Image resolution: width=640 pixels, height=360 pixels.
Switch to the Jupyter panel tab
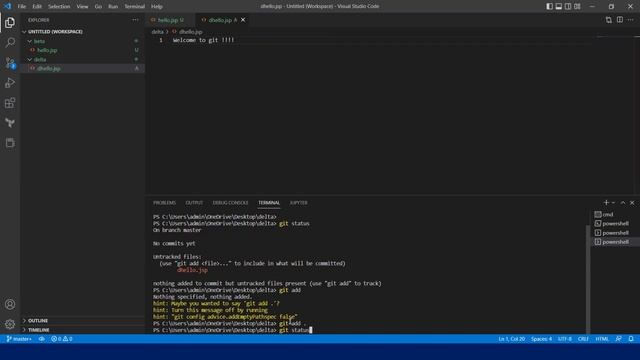tap(298, 202)
